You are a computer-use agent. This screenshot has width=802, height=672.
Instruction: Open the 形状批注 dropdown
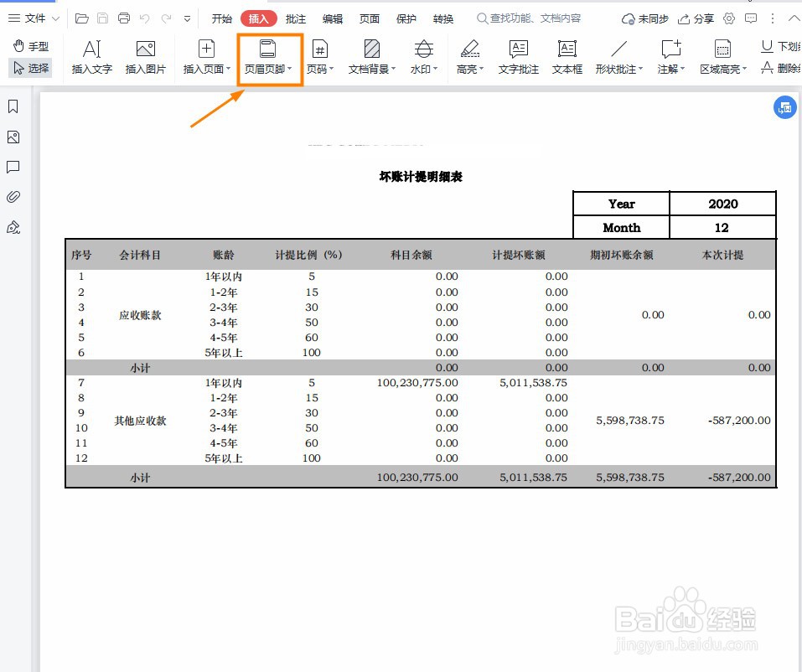(619, 57)
